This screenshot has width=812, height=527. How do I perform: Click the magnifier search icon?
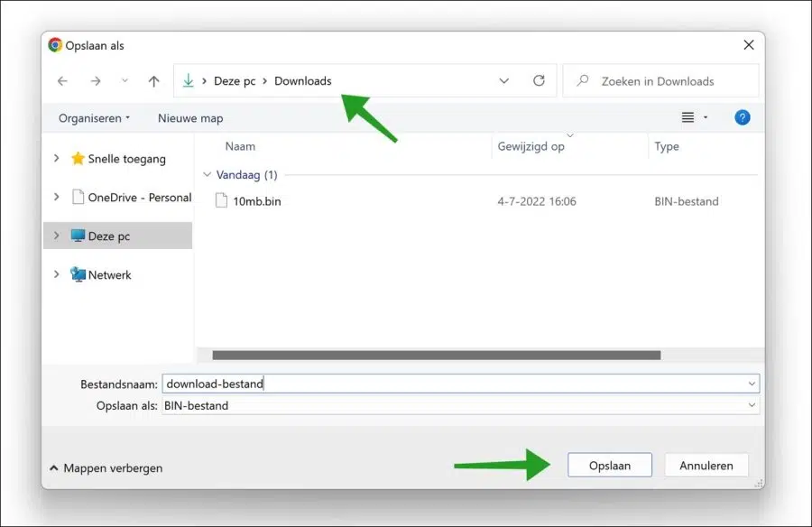pos(583,80)
